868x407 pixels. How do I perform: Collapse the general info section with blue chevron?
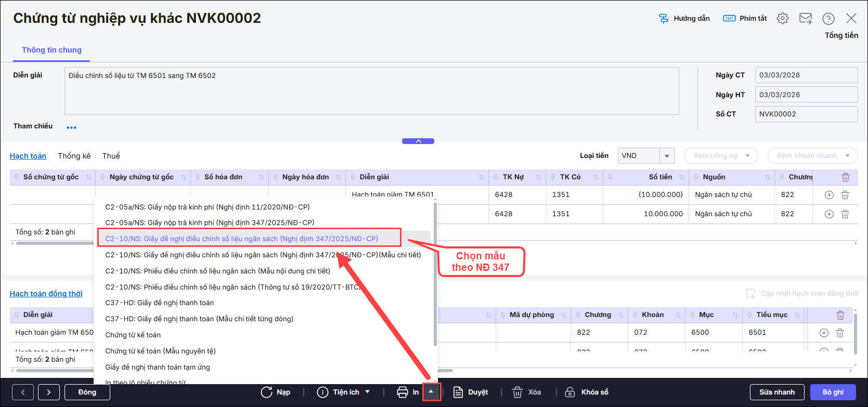[x=418, y=141]
